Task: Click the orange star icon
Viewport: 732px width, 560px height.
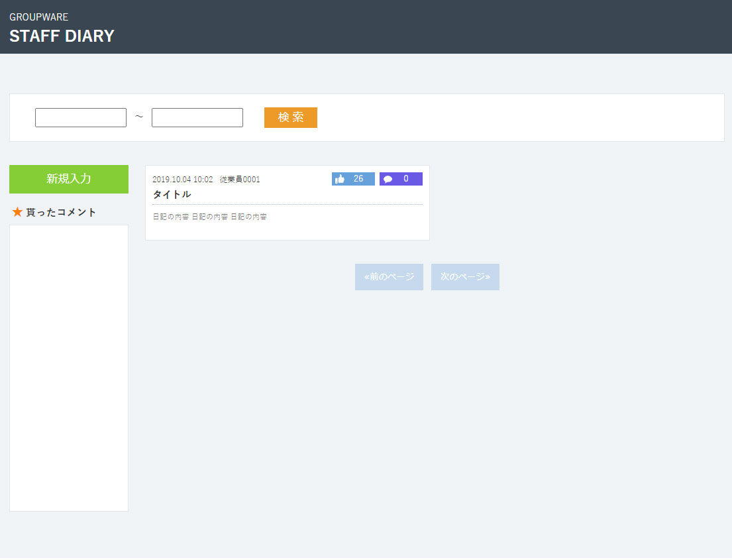Action: click(17, 212)
